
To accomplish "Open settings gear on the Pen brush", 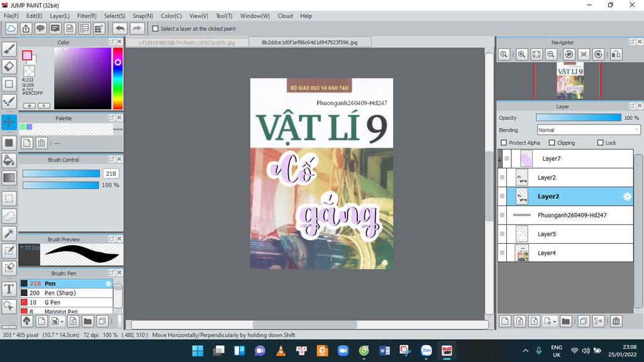I will pos(108,283).
